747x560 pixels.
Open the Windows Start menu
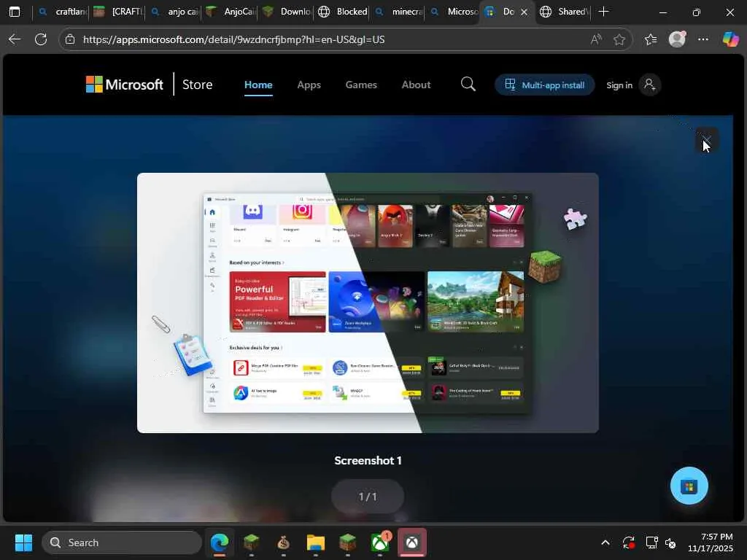pos(23,542)
